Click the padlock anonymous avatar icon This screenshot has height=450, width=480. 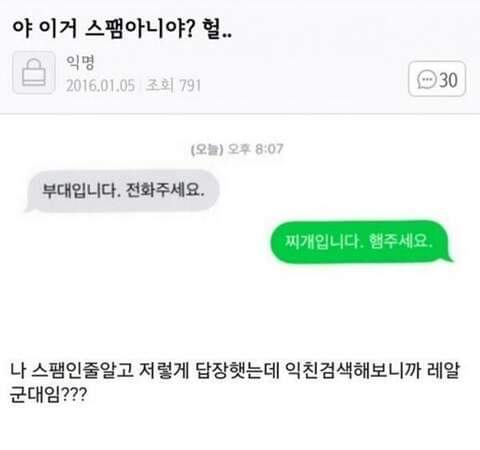tap(34, 73)
